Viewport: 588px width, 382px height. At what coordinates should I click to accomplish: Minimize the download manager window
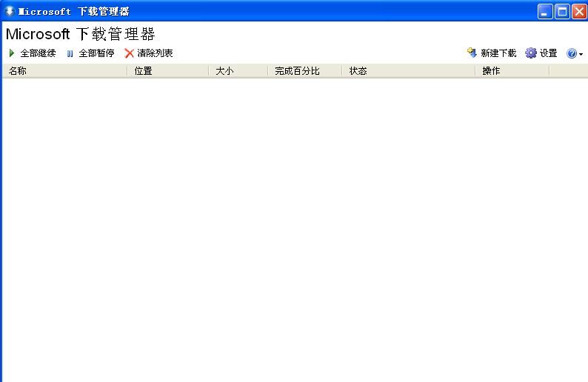tap(545, 11)
